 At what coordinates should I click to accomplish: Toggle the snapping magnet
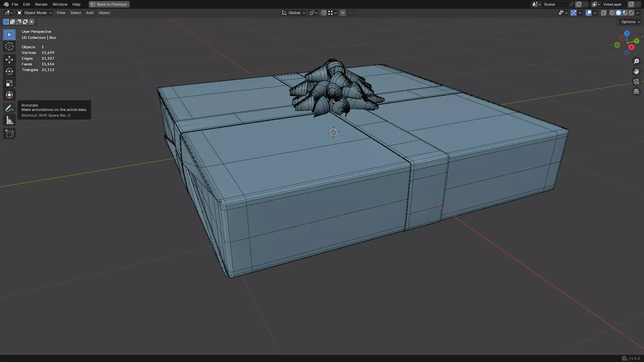(323, 13)
